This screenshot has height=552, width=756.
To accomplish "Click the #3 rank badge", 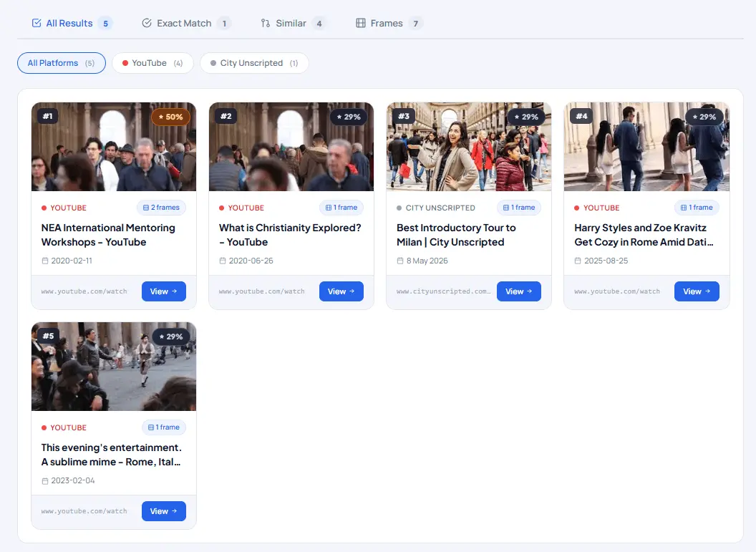I will click(x=404, y=116).
